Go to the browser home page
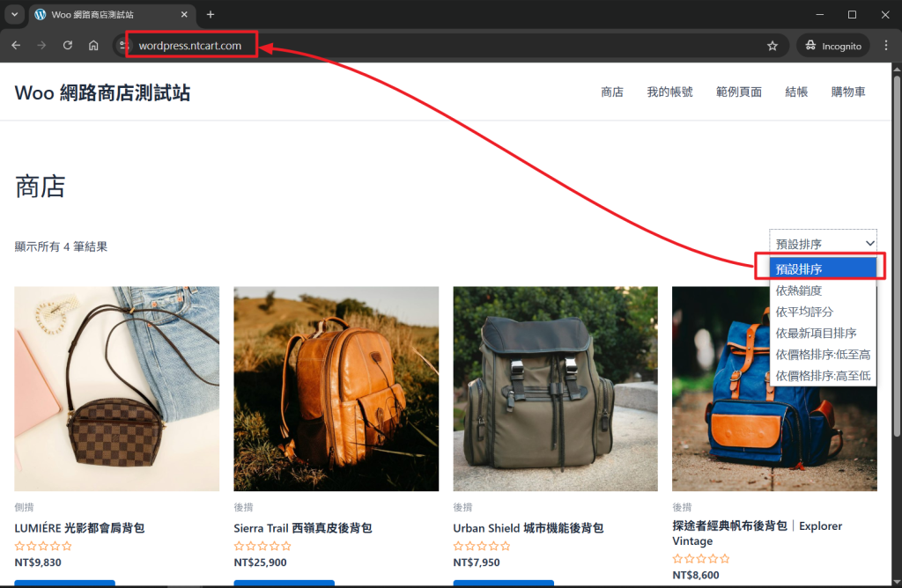 tap(93, 46)
